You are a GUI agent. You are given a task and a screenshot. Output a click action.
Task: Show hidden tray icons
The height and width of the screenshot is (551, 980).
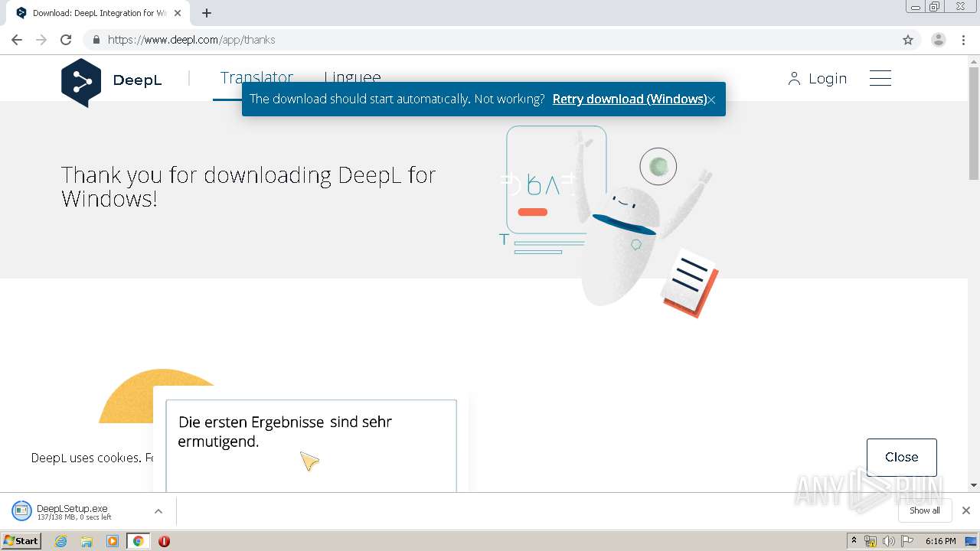coord(854,541)
